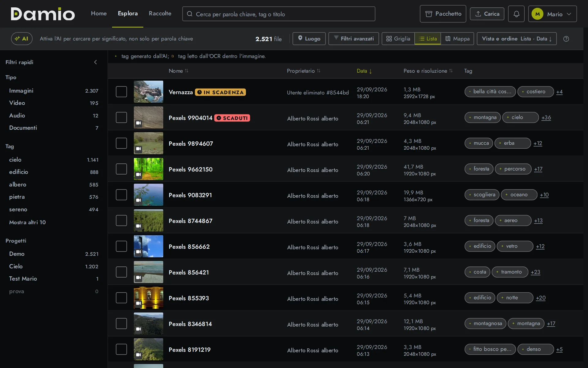Screen dimensions: 588x368
Task: Open the Luogo filter
Action: (x=309, y=39)
